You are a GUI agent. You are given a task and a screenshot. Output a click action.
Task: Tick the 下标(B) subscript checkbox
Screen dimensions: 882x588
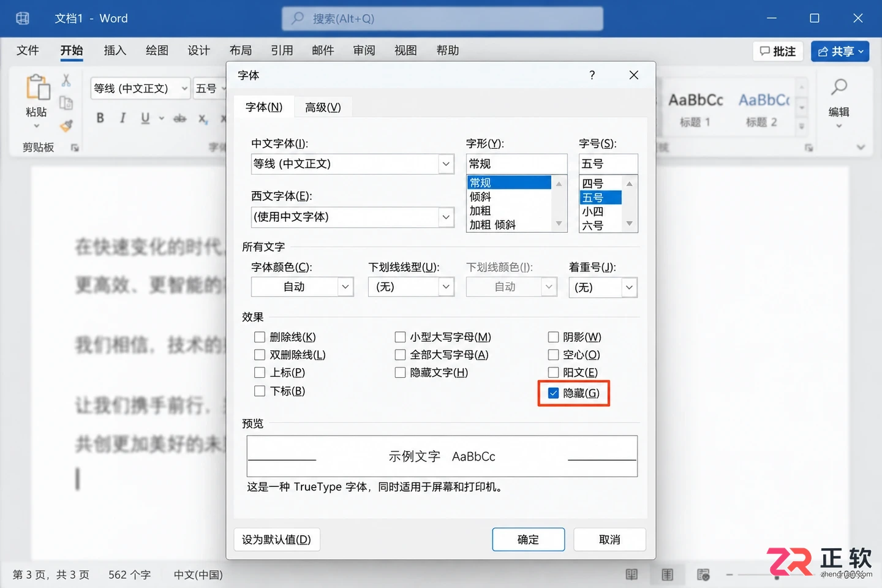(x=260, y=391)
